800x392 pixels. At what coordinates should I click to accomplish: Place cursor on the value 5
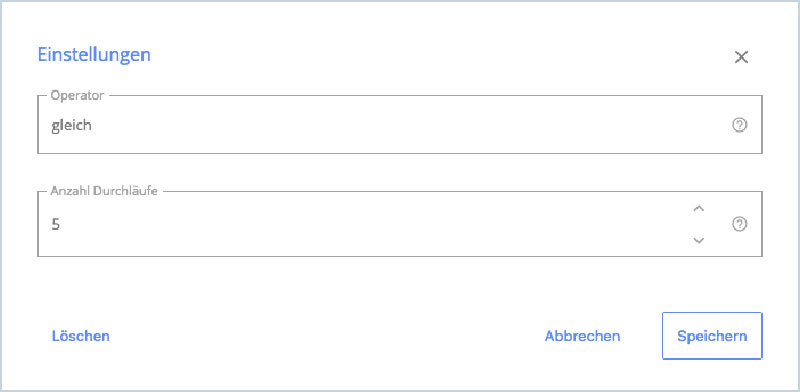(55, 224)
